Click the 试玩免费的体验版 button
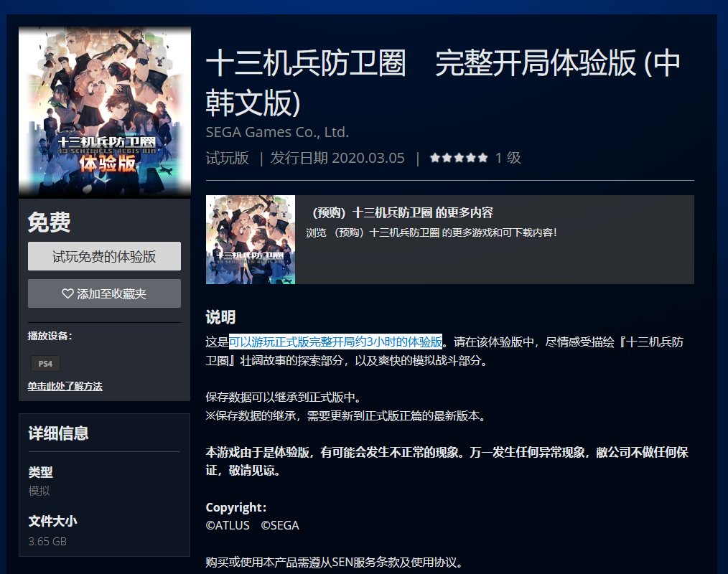This screenshot has width=728, height=574. click(104, 256)
